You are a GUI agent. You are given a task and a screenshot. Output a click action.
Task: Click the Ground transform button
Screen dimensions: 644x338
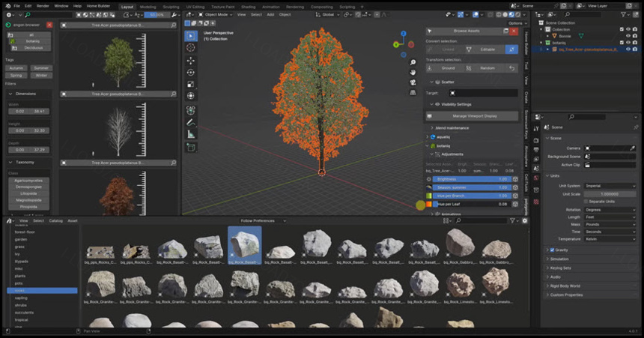pos(445,68)
